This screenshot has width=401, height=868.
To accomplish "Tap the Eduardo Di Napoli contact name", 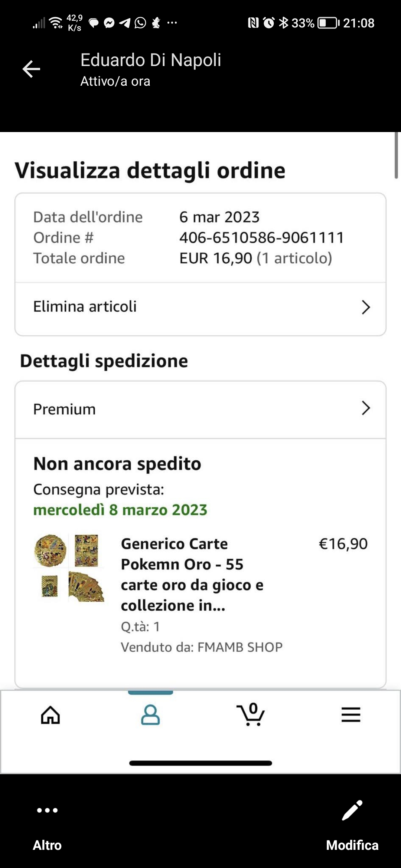I will click(x=151, y=60).
